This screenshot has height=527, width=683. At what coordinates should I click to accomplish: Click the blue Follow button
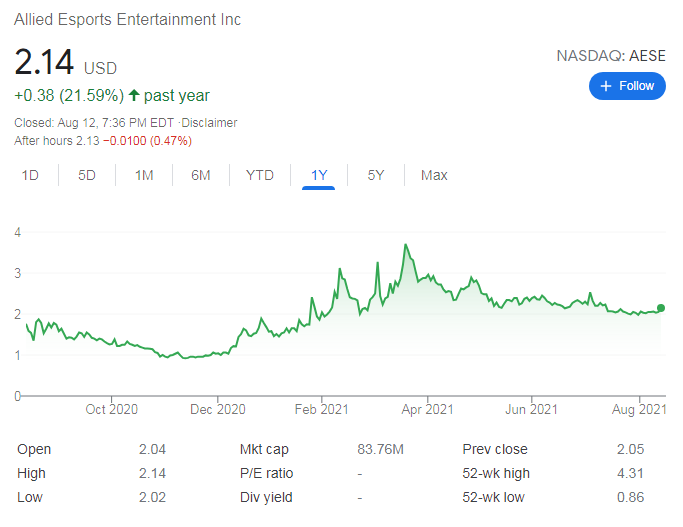click(627, 86)
